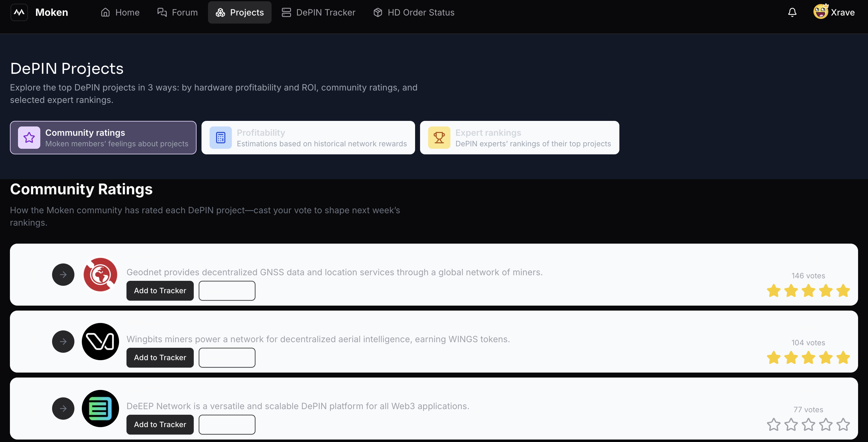Click blank button beside Wingbits' Add to Tracker
Screen dimensions: 868x442
coord(227,357)
